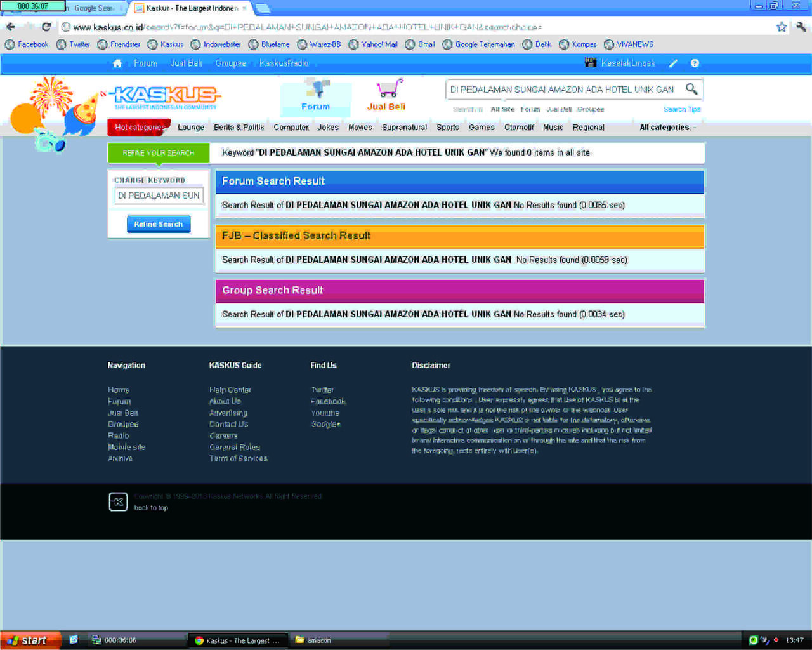Switch to the Google Search browser tab
The image size is (812, 650).
[x=95, y=8]
